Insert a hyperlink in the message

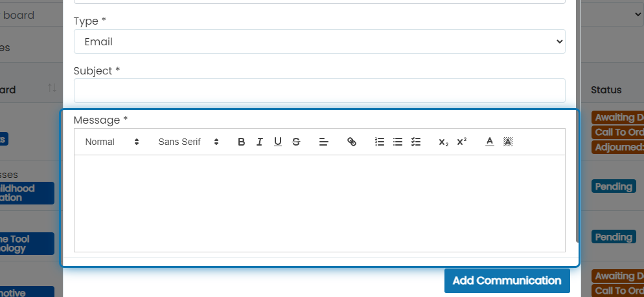point(352,142)
